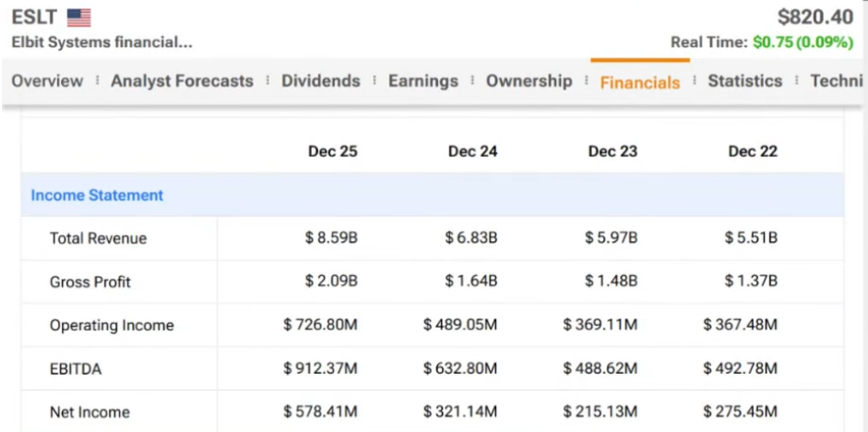Image resolution: width=868 pixels, height=432 pixels.
Task: Open the Dividends tab
Action: point(320,81)
